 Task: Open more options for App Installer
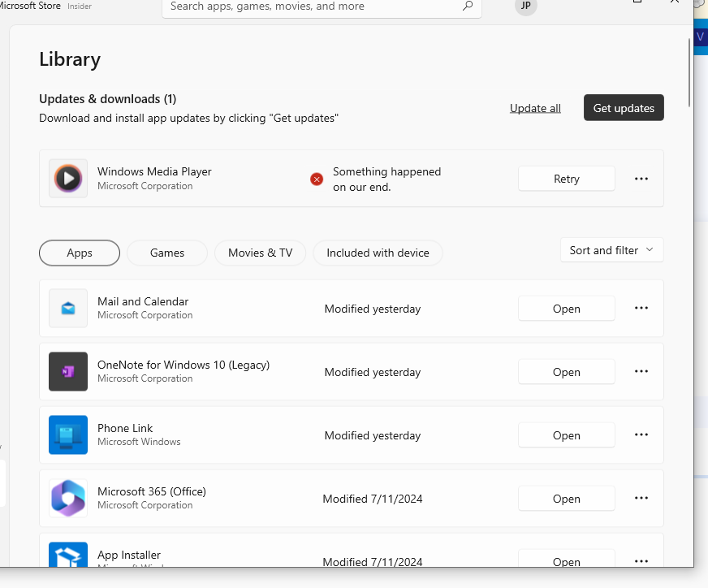point(641,561)
